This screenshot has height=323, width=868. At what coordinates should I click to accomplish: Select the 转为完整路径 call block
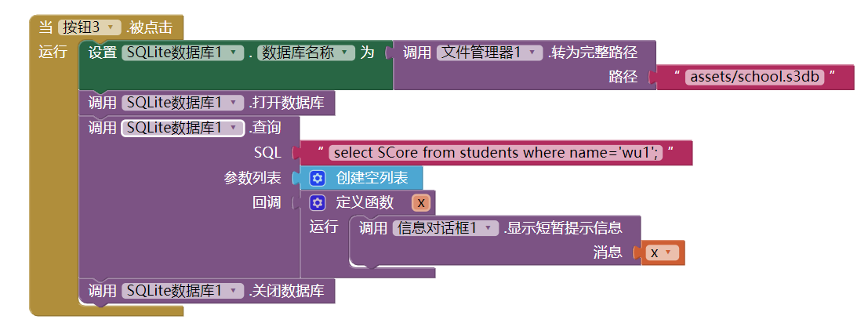525,65
